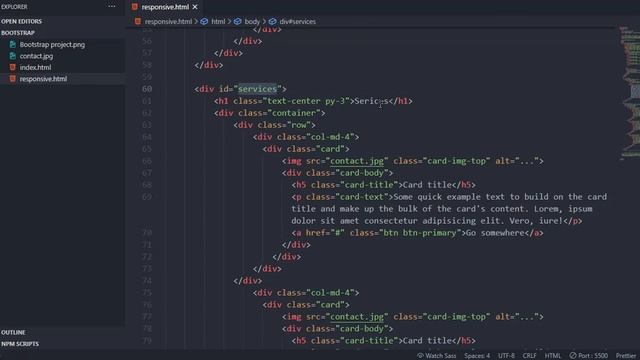Click the code minimap on the right
The image size is (640, 360).
coord(630,93)
